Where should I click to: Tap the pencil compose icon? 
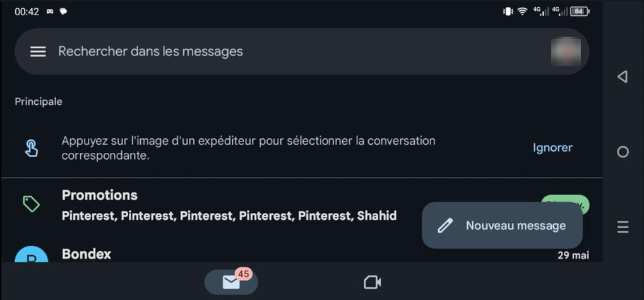coord(445,225)
